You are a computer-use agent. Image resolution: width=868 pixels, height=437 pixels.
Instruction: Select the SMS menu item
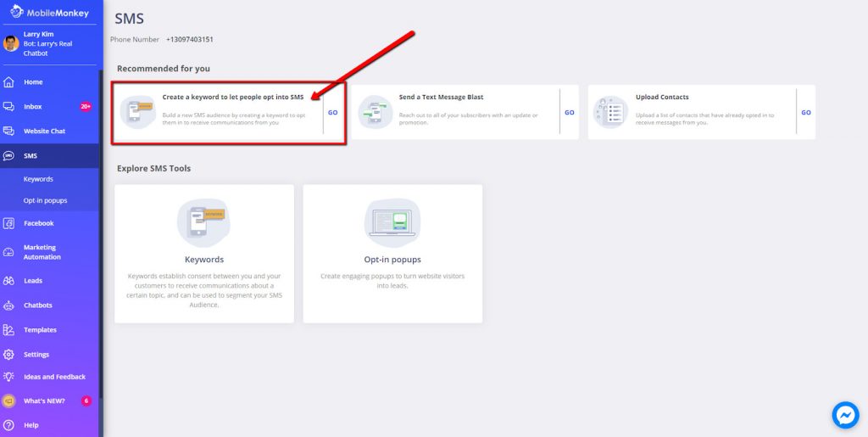point(49,156)
